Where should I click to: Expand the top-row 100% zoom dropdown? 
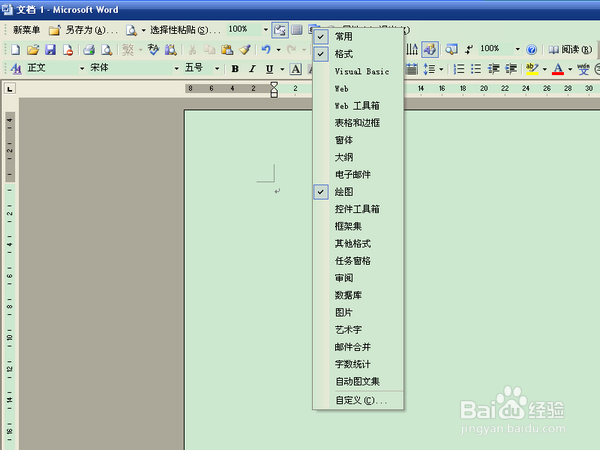pos(266,29)
